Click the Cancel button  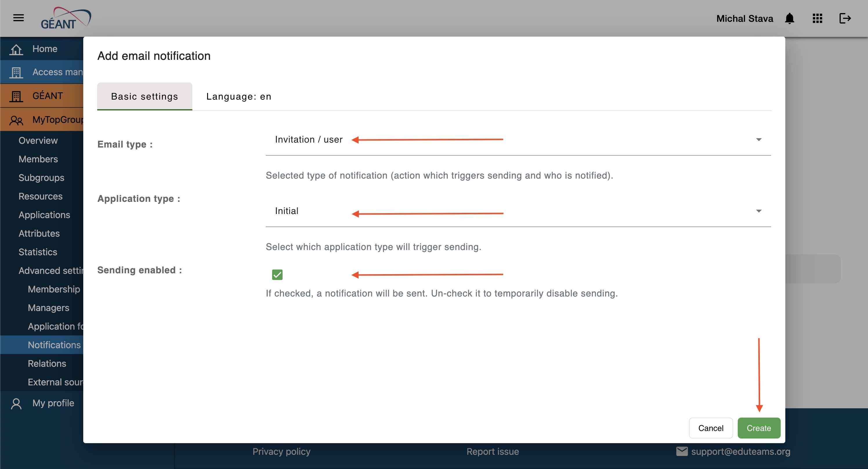tap(711, 428)
